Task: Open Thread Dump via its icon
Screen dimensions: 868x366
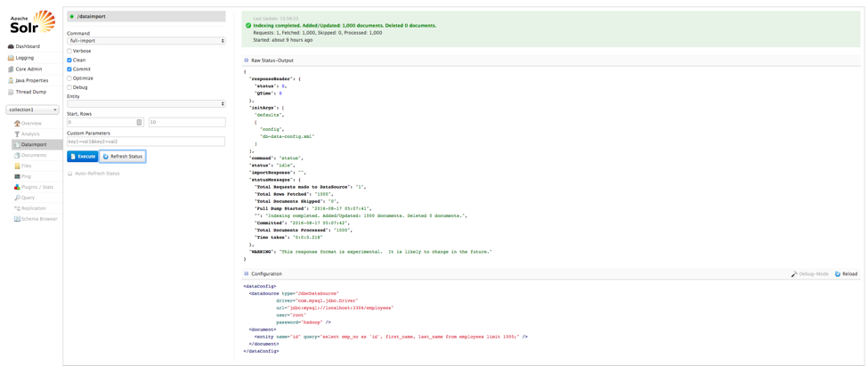Action: coord(11,92)
